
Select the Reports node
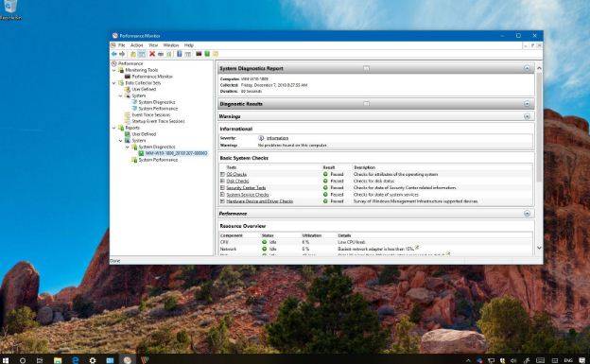(132, 128)
